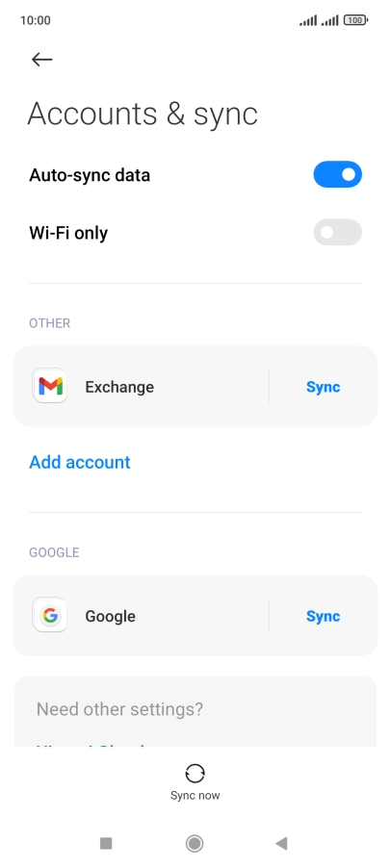This screenshot has height=868, width=391.
Task: Tap the triangle back navigation button
Action: (x=281, y=843)
